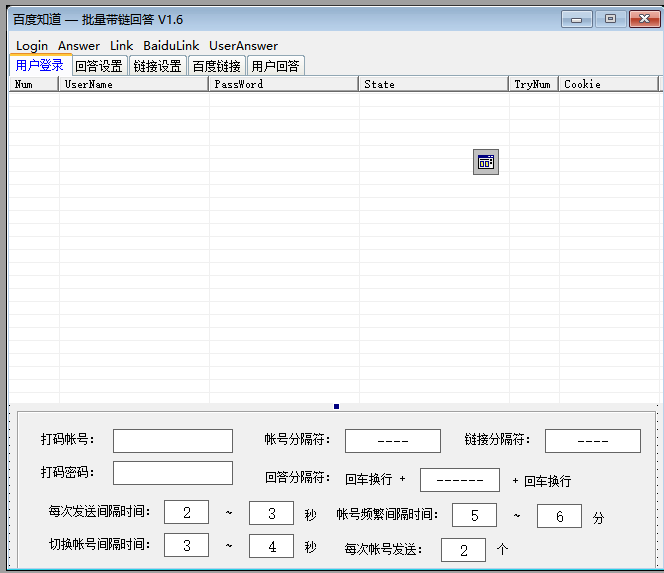Edit 帐号频繁间隔时间 maximum value 6

(x=559, y=516)
